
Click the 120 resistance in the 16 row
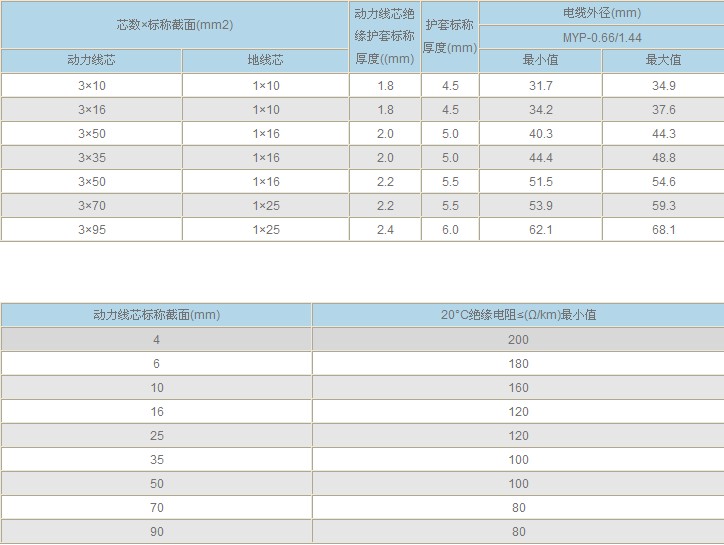coord(518,412)
